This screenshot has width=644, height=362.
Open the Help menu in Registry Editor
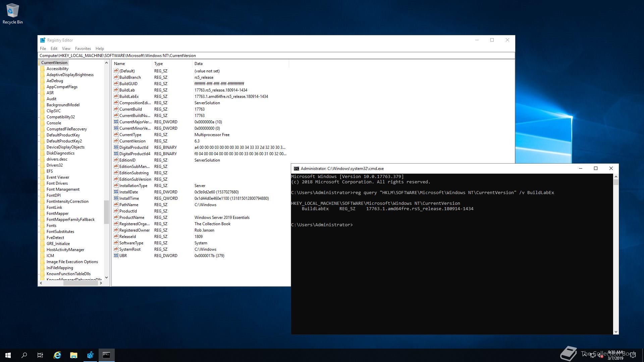click(x=100, y=49)
